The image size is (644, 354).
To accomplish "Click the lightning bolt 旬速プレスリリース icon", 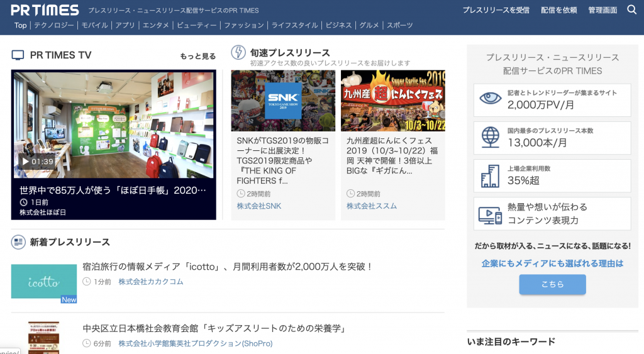I will (238, 53).
